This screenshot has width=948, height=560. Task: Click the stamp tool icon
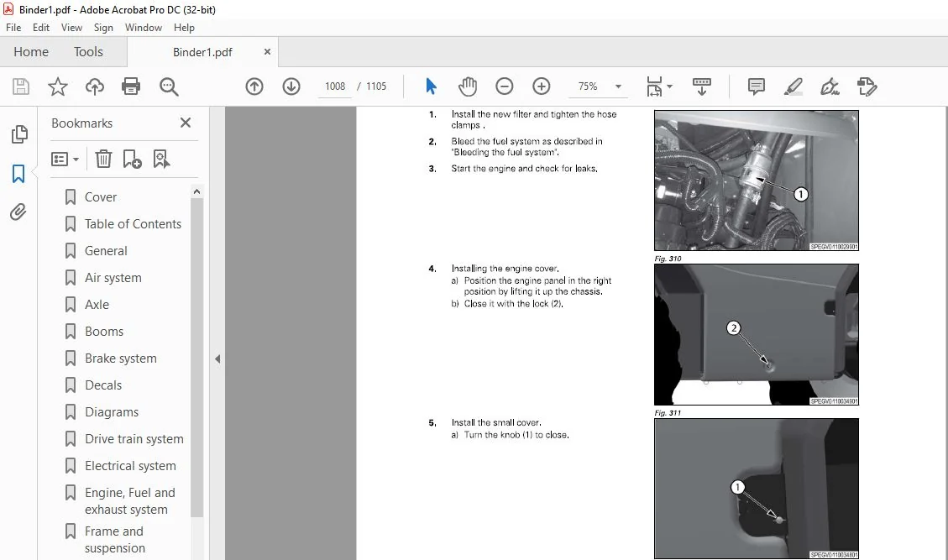point(867,86)
